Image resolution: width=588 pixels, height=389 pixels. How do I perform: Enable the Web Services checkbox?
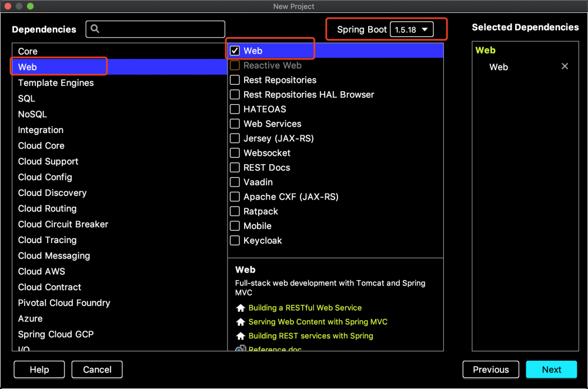tap(235, 124)
